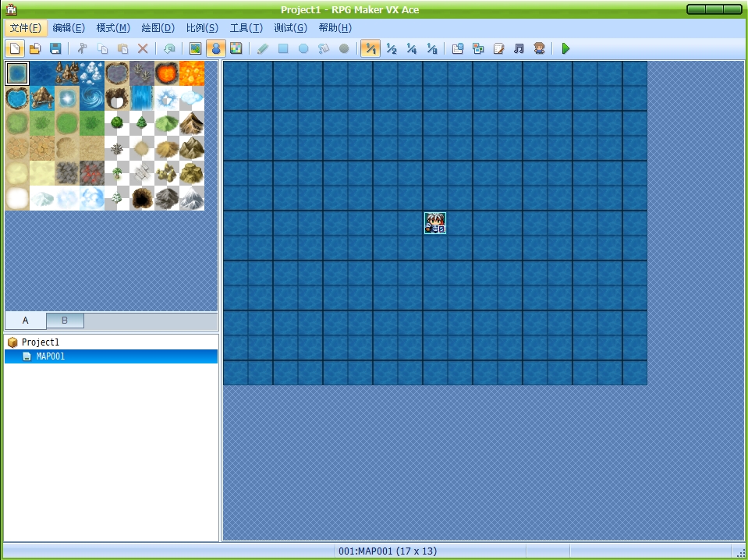Switch to Map editing mode
The width and height of the screenshot is (748, 560).
coord(195,48)
